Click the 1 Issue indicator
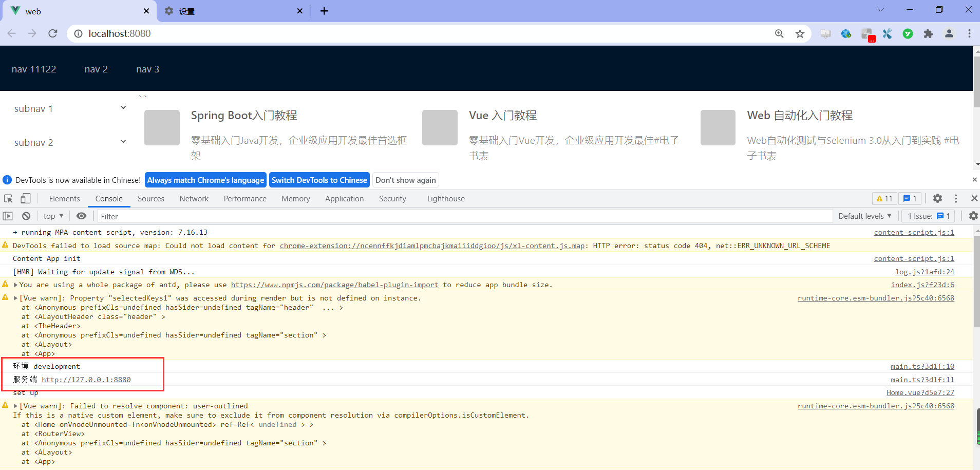The height and width of the screenshot is (470, 980). pos(929,216)
